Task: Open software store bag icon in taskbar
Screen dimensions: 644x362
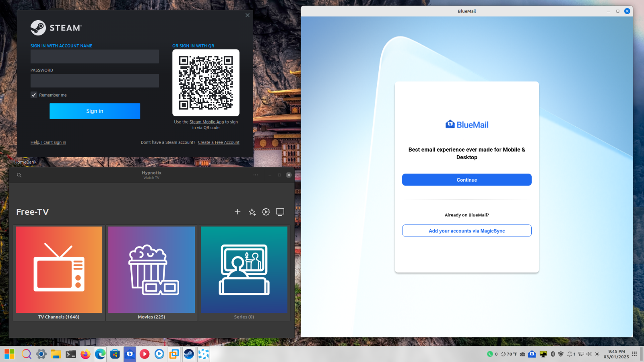Action: pyautogui.click(x=115, y=354)
